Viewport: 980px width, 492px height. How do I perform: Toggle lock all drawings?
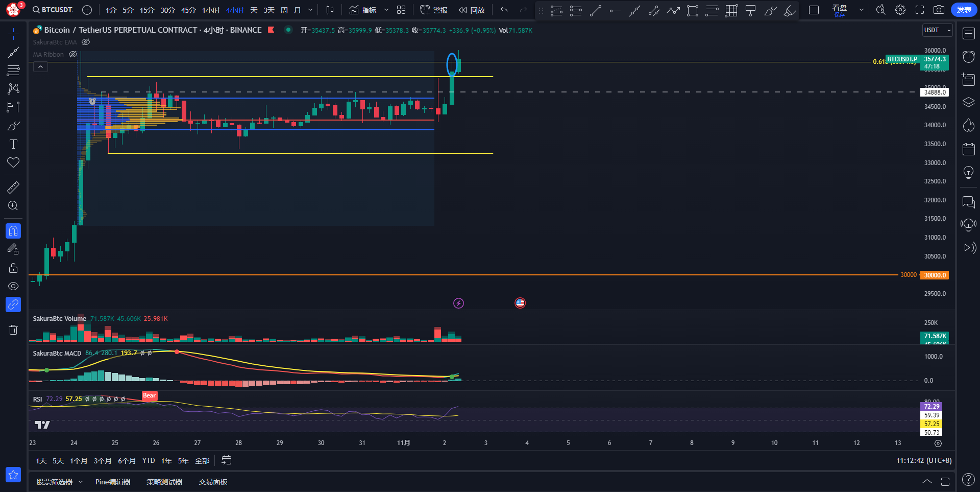click(x=13, y=268)
